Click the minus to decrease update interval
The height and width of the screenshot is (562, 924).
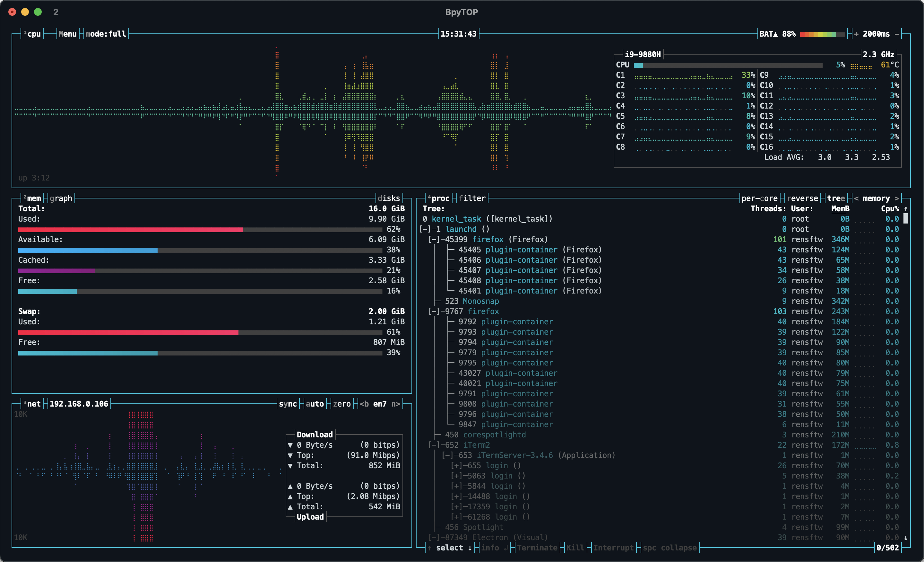(x=896, y=34)
